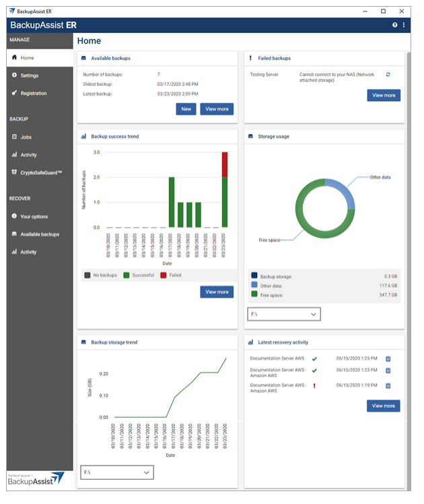Click the Registration key icon in sidebar

[x=14, y=93]
